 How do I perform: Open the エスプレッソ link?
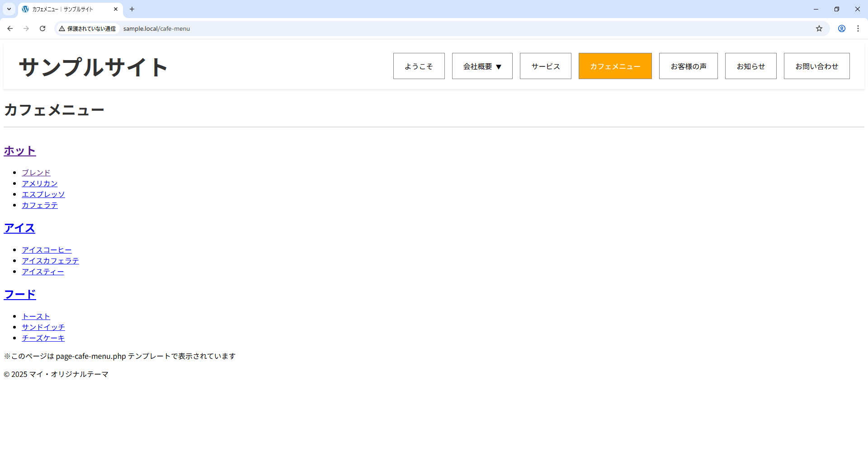click(x=43, y=194)
